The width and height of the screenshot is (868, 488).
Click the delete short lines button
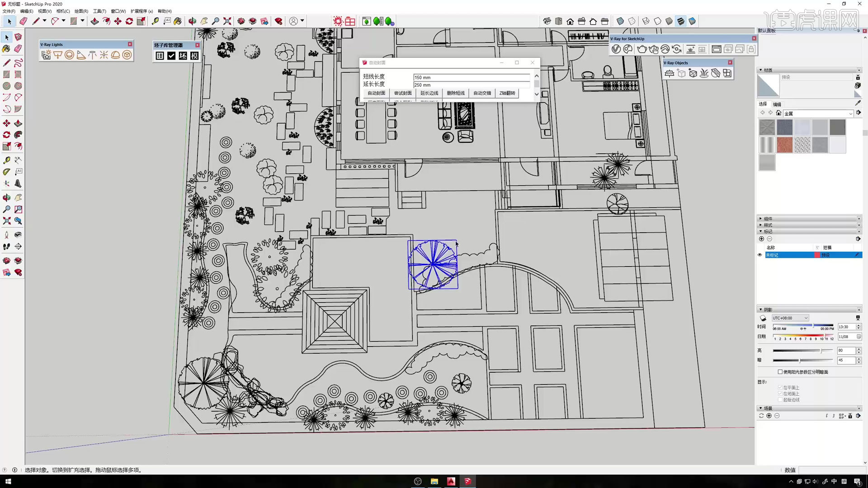[x=456, y=93]
